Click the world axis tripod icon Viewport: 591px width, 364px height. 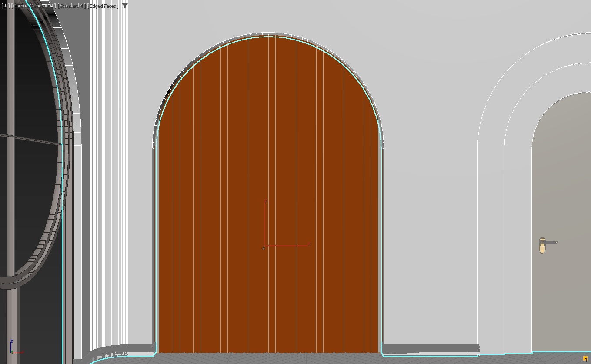point(16,348)
